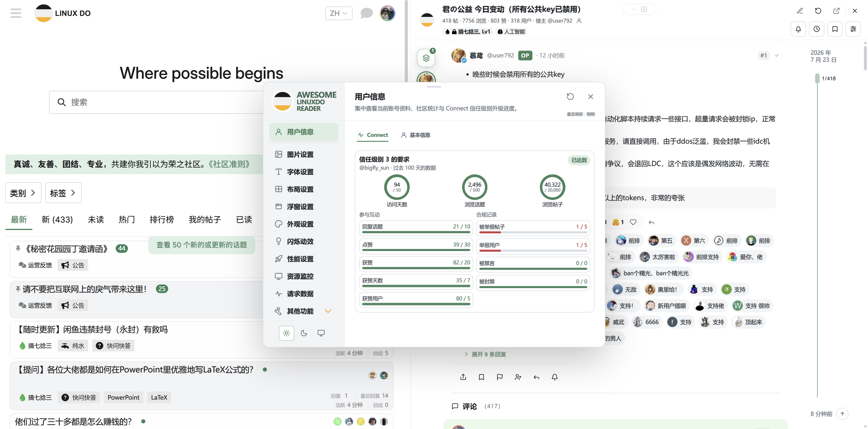Switch to 最新 topic list tab
The height and width of the screenshot is (429, 868).
[x=19, y=220]
